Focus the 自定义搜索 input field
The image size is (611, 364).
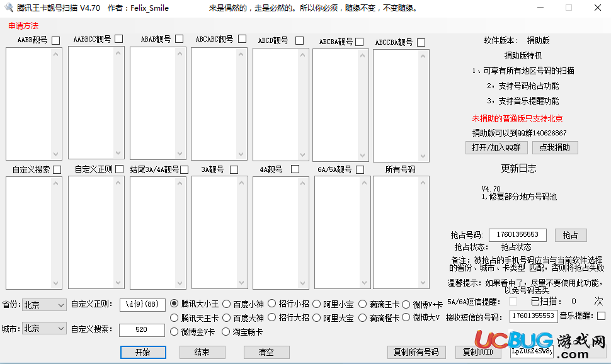point(142,330)
